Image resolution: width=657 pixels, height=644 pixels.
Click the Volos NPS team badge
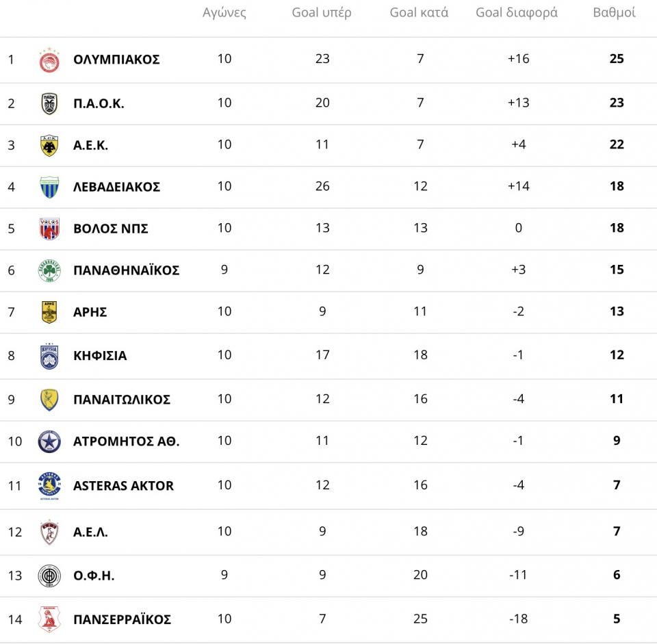click(x=49, y=229)
